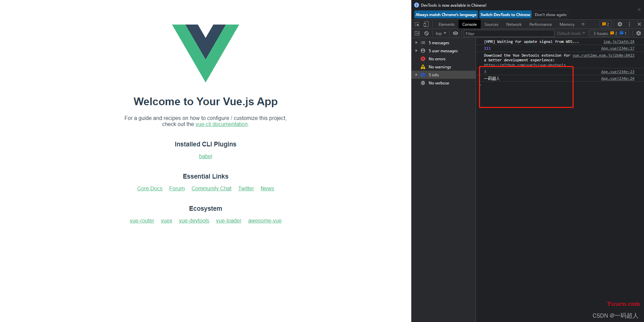Image resolution: width=644 pixels, height=322 pixels.
Task: Select the 5 user messages row
Action: pos(443,51)
